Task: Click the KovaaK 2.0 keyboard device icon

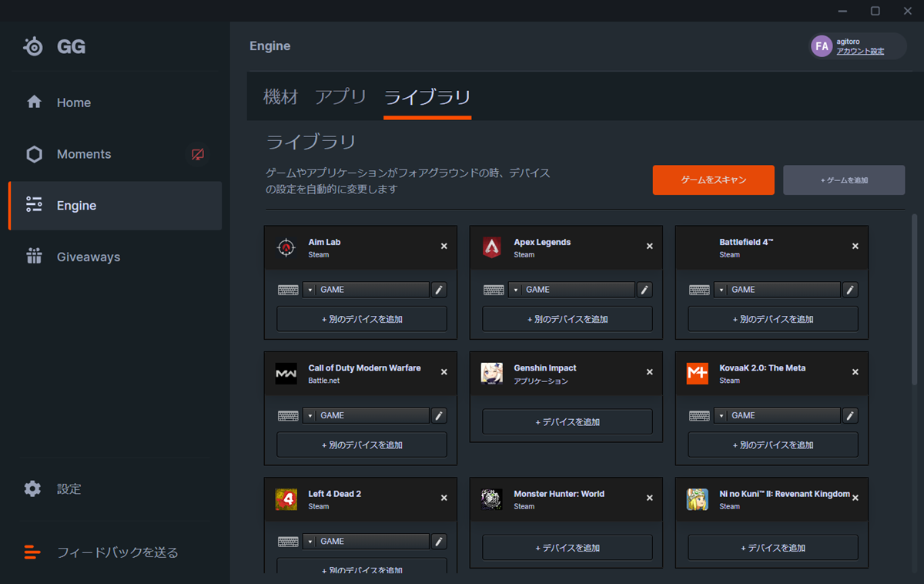Action: click(x=699, y=416)
